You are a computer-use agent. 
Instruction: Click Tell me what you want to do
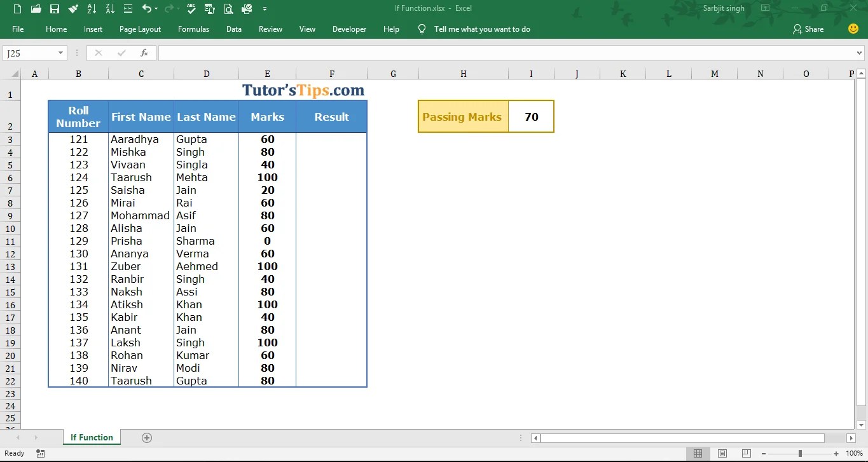pyautogui.click(x=474, y=29)
